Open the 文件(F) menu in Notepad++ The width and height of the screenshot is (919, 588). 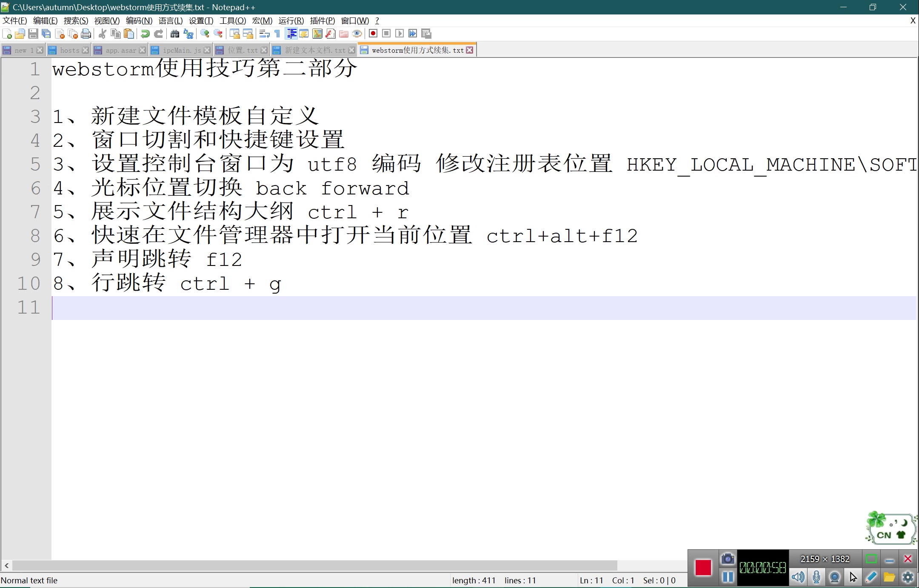tap(12, 20)
